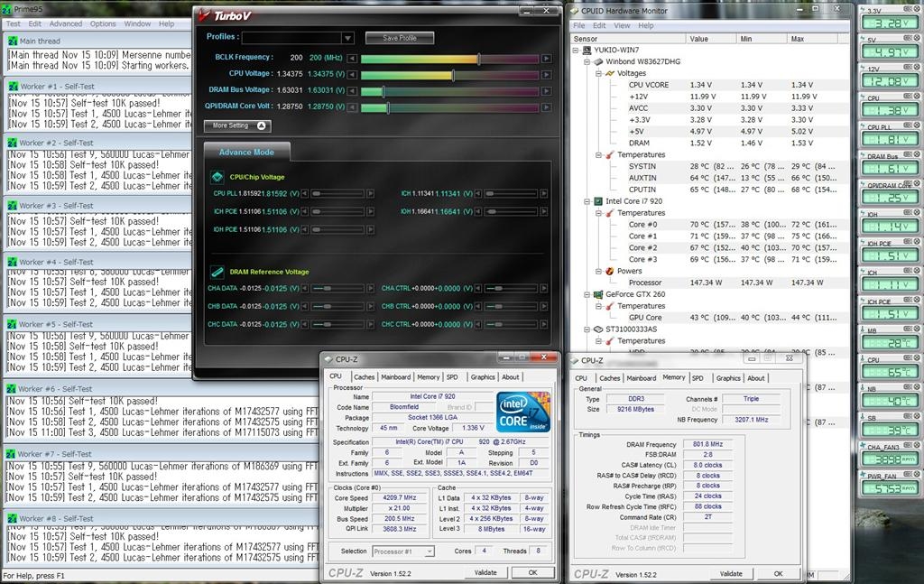Click the Worker #8 Self-Test window icon
This screenshot has width=924, height=584.
(11, 519)
